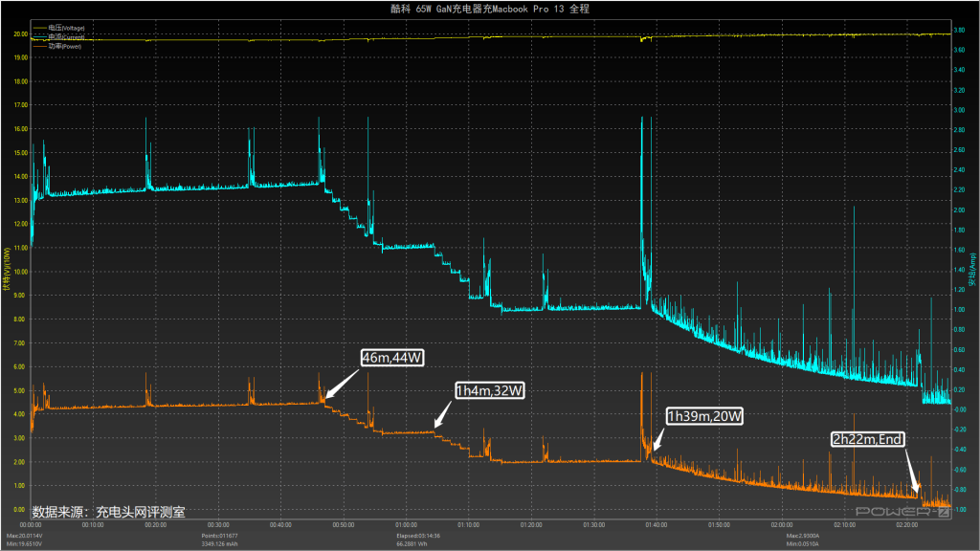Click the 02:00:00 time axis label
Viewport: 980px width, 551px height.
pyautogui.click(x=782, y=525)
